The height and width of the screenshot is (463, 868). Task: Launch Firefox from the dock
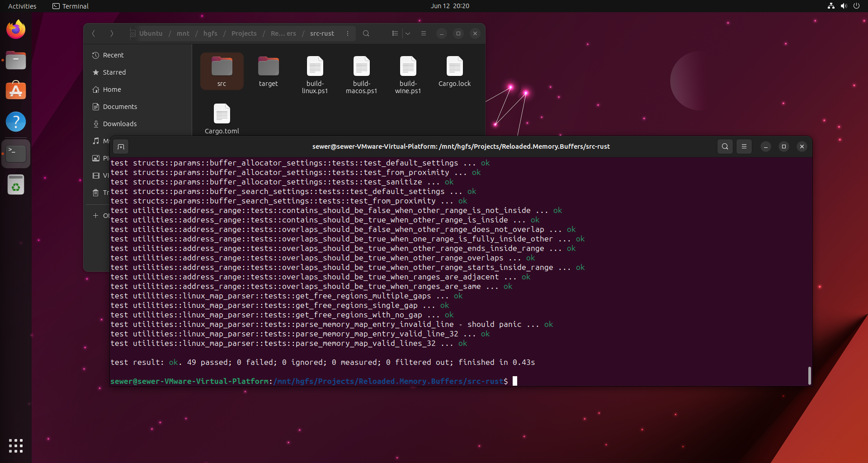tap(16, 29)
